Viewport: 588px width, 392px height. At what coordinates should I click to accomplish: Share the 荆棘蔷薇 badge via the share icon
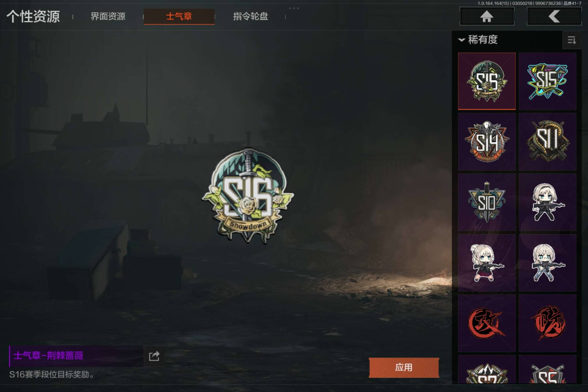click(x=154, y=356)
